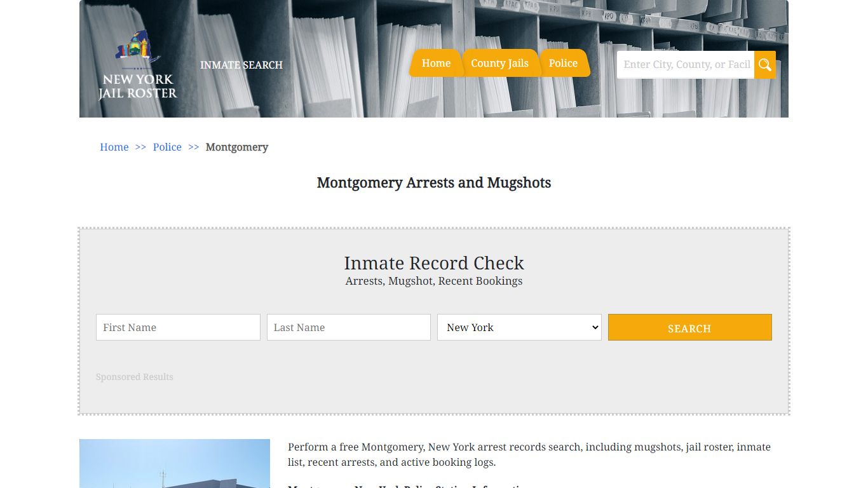Click the Inmate Search header link

coord(241,65)
